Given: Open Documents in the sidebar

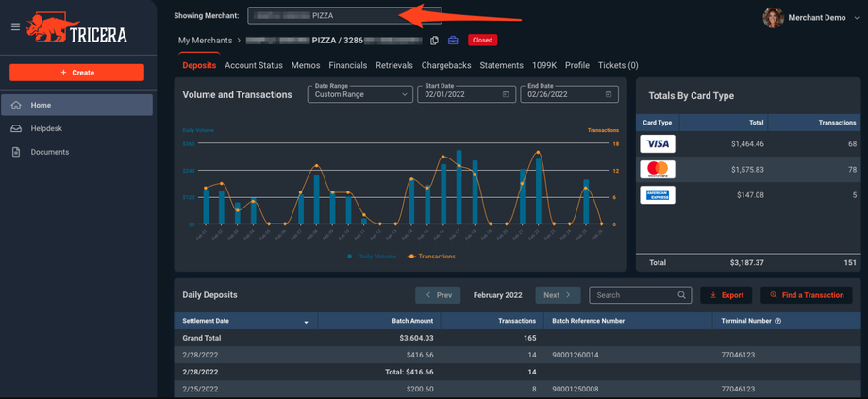Looking at the screenshot, I should [49, 152].
